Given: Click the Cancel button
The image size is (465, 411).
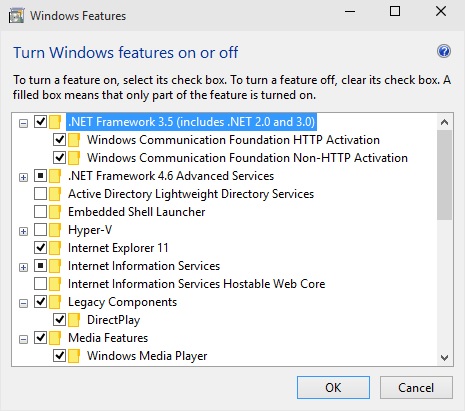Looking at the screenshot, I should pyautogui.click(x=416, y=388).
